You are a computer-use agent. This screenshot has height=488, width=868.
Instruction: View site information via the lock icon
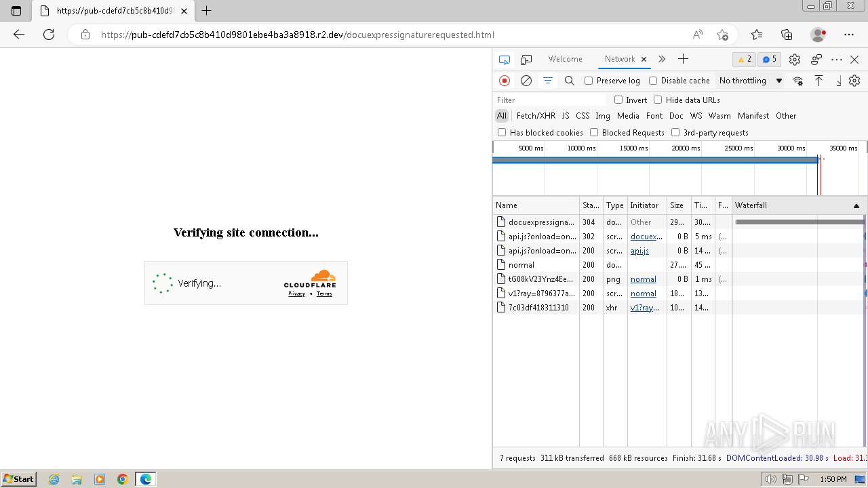85,35
